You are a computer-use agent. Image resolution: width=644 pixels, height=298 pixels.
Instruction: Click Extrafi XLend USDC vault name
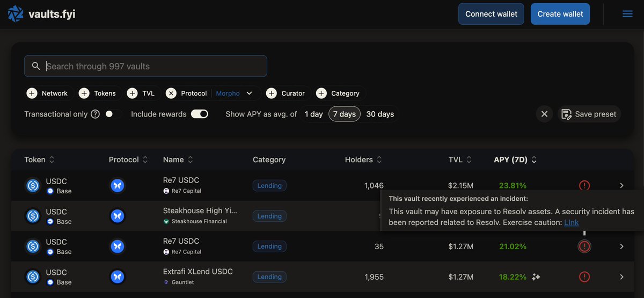point(198,272)
